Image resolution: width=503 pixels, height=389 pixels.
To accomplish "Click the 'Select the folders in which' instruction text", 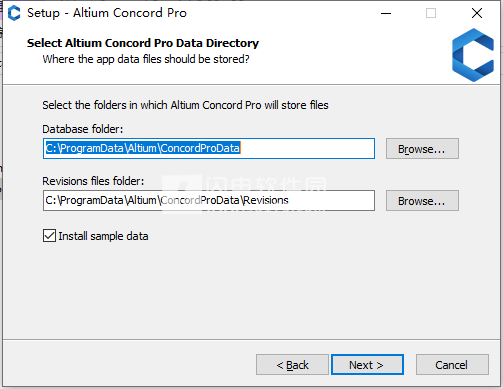I will pos(185,105).
